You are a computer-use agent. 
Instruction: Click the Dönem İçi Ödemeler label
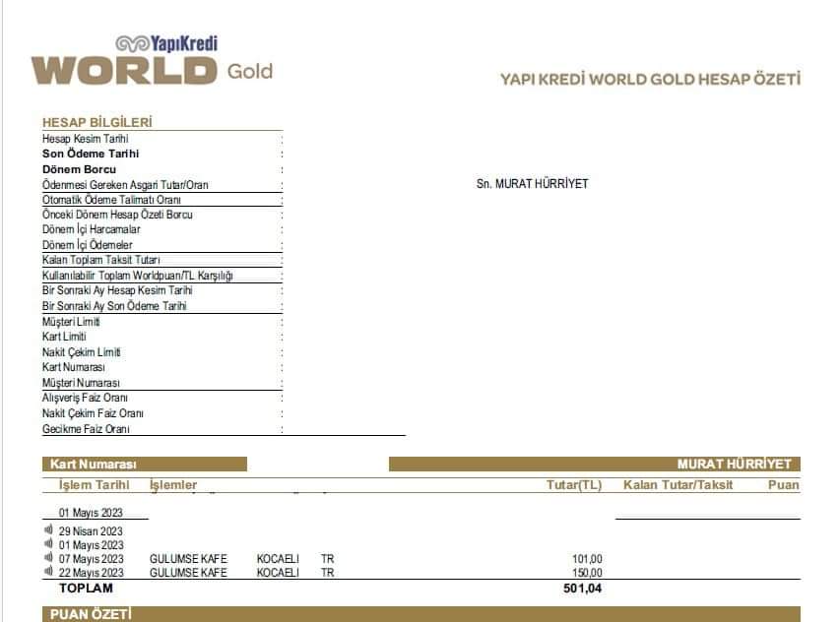[88, 245]
